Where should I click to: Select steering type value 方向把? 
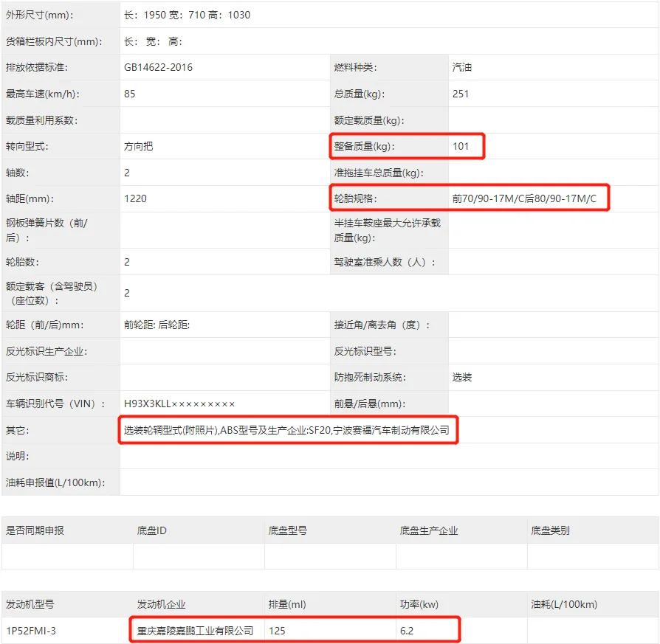[139, 146]
